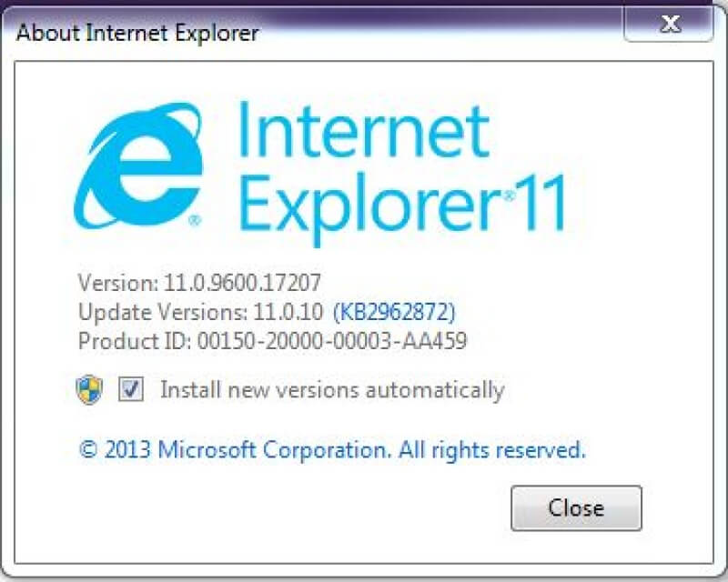Open the KB2962872 update link
Screen dimensions: 728x582
click(394, 311)
